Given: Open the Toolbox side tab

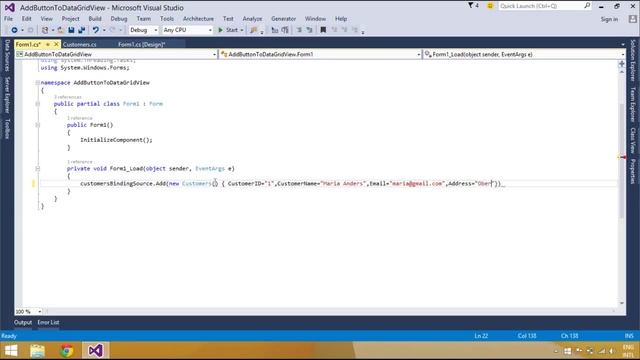Looking at the screenshot, I should (7, 129).
